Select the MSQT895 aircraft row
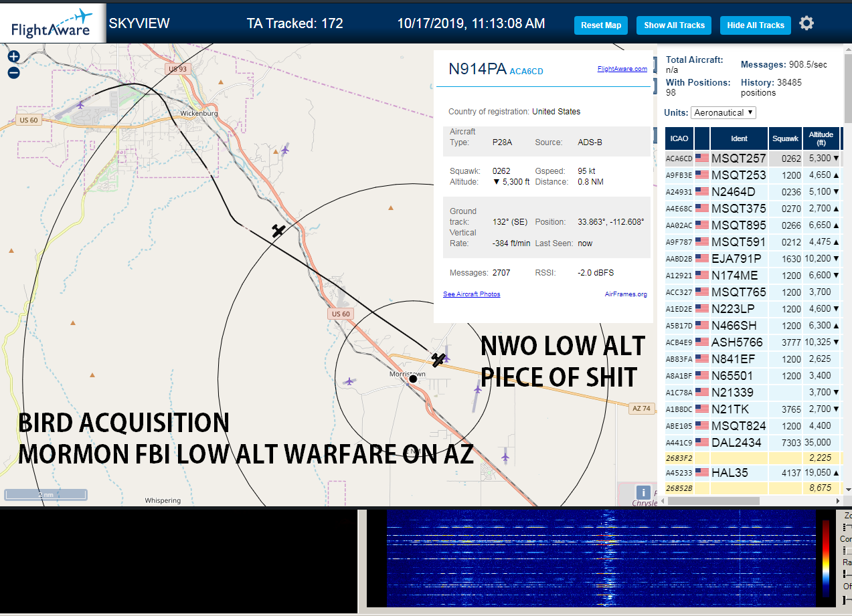 (753, 225)
